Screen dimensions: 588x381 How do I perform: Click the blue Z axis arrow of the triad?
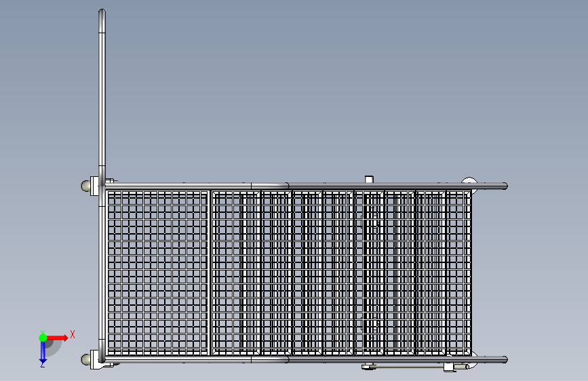(43, 353)
